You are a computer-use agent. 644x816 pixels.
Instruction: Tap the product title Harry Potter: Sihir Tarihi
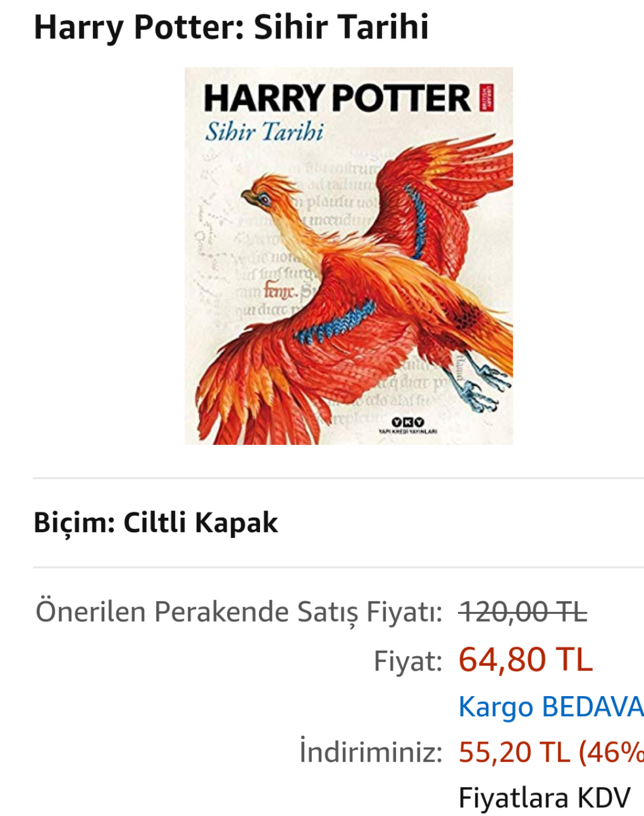pos(231,27)
